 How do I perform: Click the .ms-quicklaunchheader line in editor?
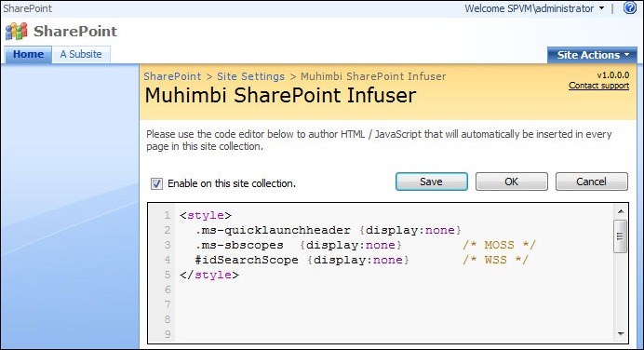pos(329,230)
